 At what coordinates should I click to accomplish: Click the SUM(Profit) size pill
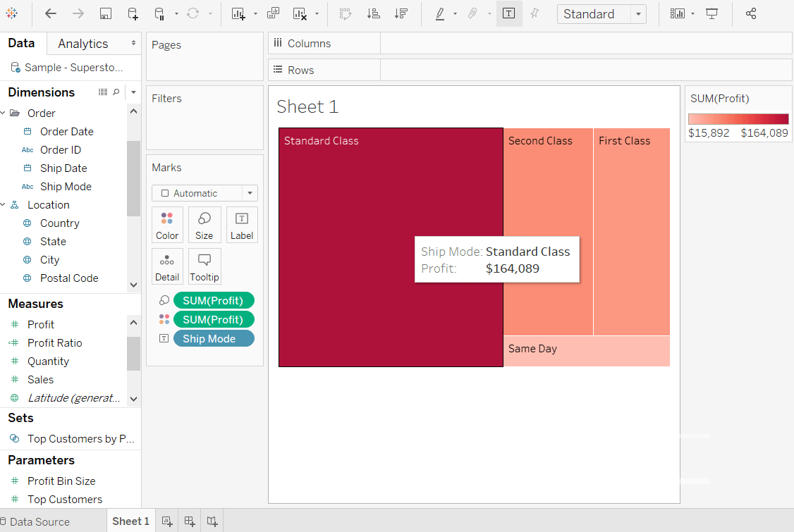click(214, 300)
